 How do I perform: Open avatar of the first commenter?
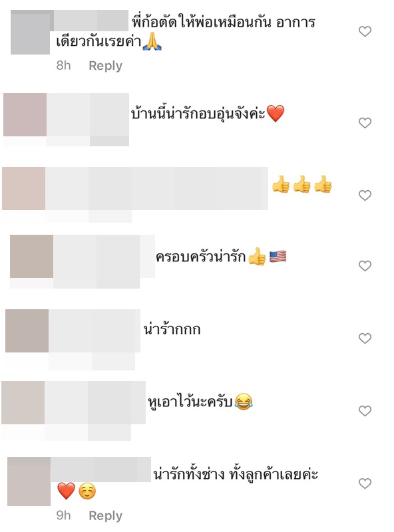[x=30, y=32]
